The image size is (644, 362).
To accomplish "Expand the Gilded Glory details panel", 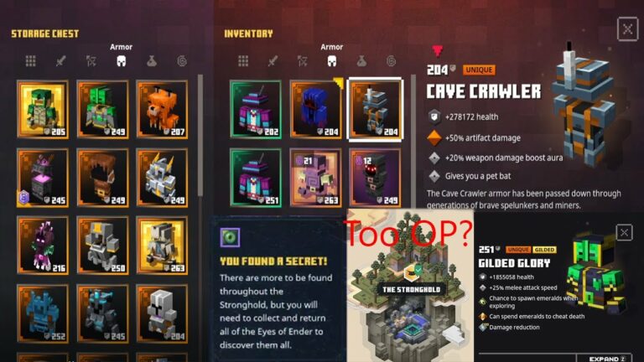I will click(607, 359).
